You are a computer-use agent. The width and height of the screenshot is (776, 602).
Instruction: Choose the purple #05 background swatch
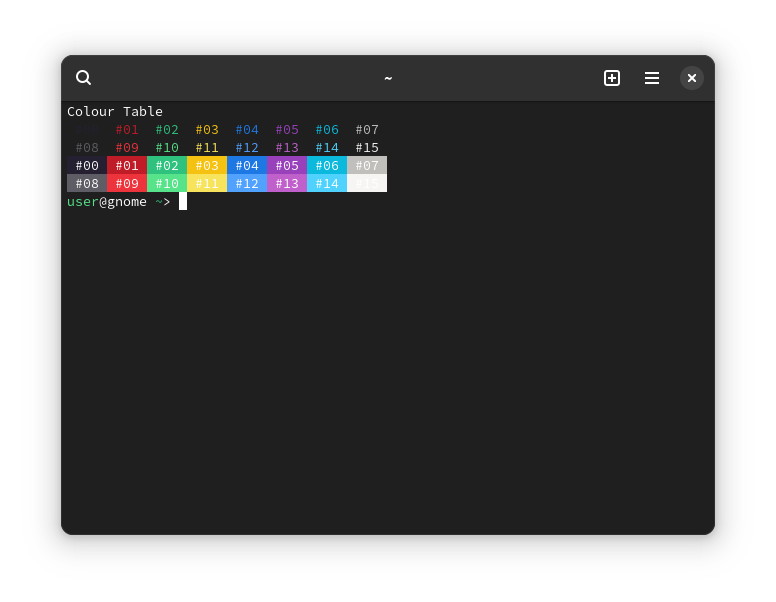point(287,165)
